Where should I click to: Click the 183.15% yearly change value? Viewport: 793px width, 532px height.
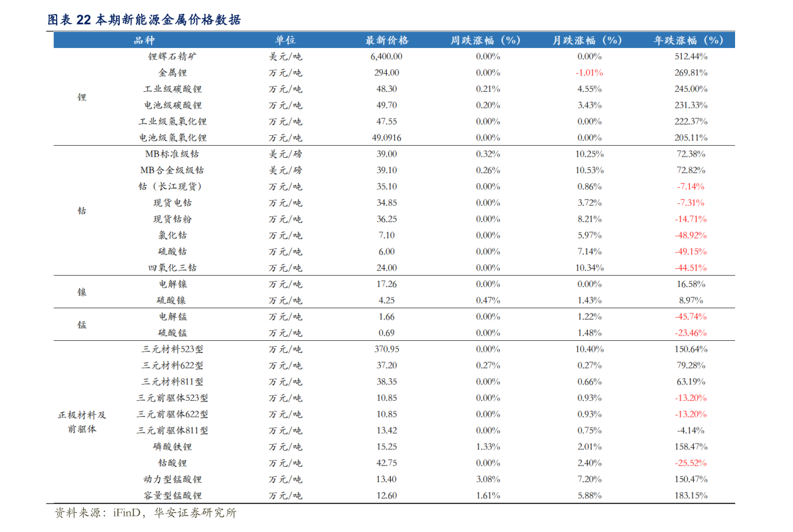690,495
